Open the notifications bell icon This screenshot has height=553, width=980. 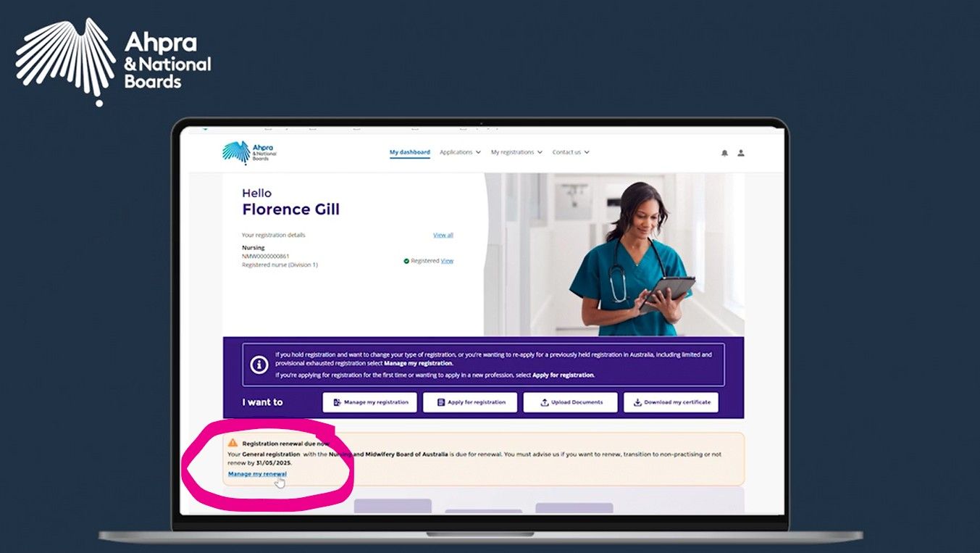coord(724,153)
